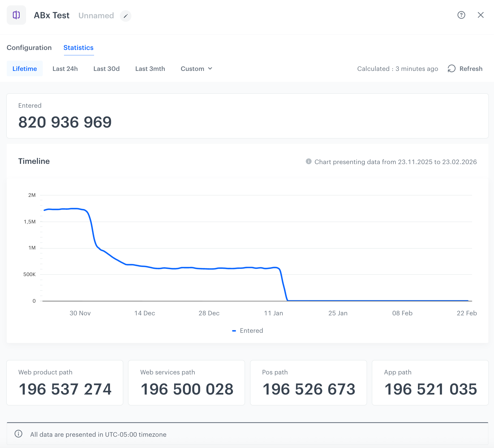Click the circular refresh arrow icon
Screen dimensions: 494x448
click(x=452, y=69)
